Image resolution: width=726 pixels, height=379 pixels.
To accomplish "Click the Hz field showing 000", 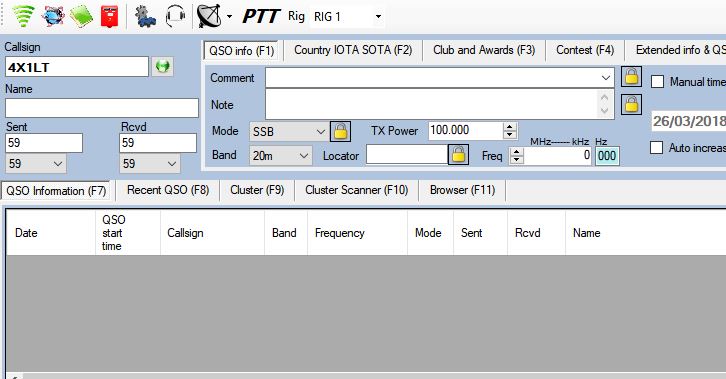I will click(607, 156).
